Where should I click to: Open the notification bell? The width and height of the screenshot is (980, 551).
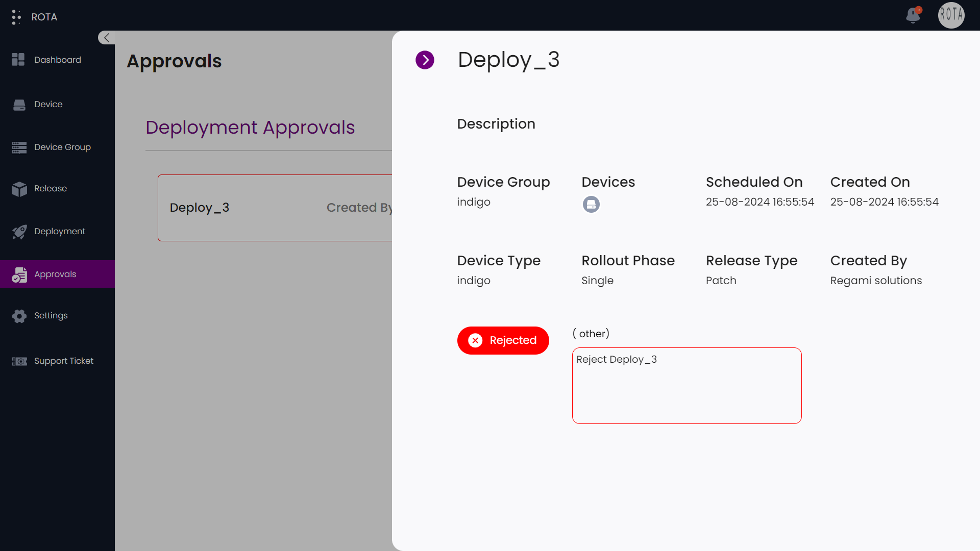[x=913, y=16]
